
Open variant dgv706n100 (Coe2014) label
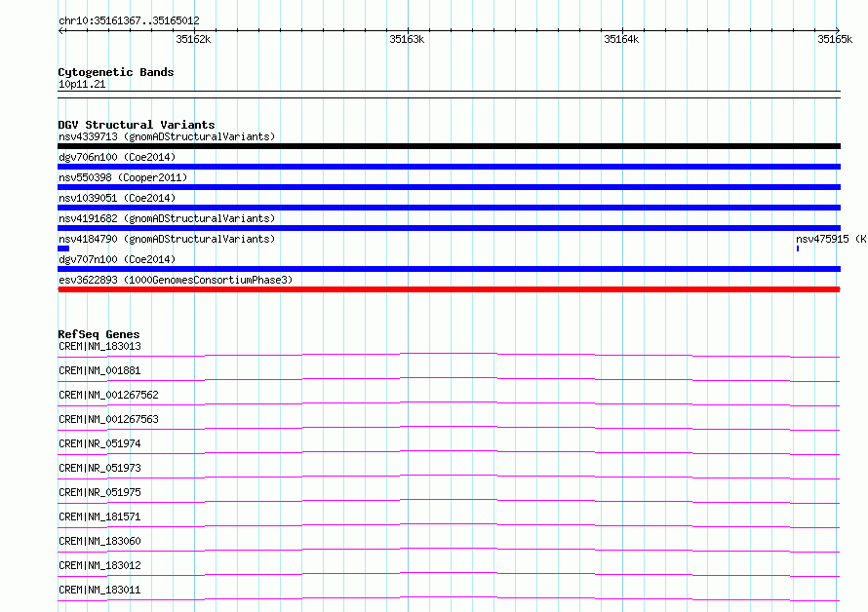(117, 157)
